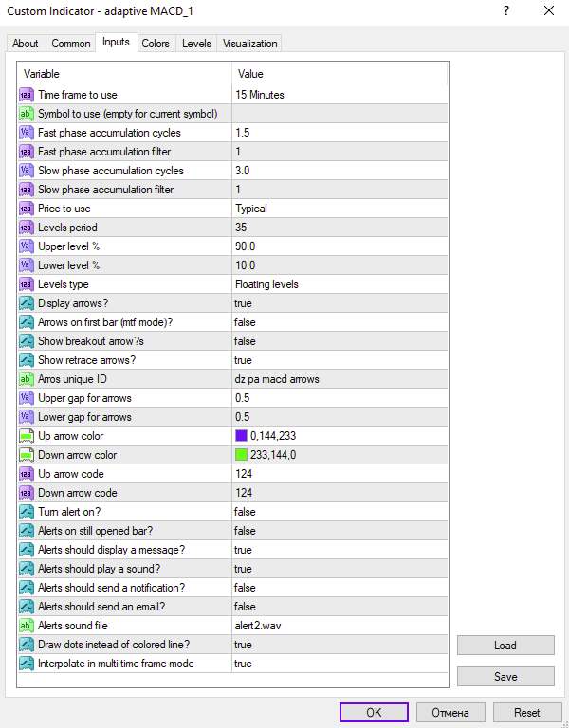Click the integer icon beside Levels period
This screenshot has height=728, width=569.
[x=26, y=227]
